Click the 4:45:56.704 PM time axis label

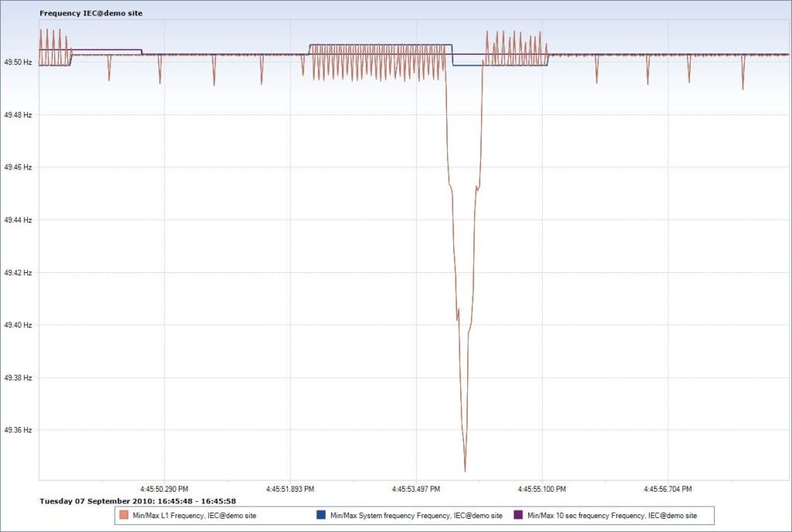668,489
